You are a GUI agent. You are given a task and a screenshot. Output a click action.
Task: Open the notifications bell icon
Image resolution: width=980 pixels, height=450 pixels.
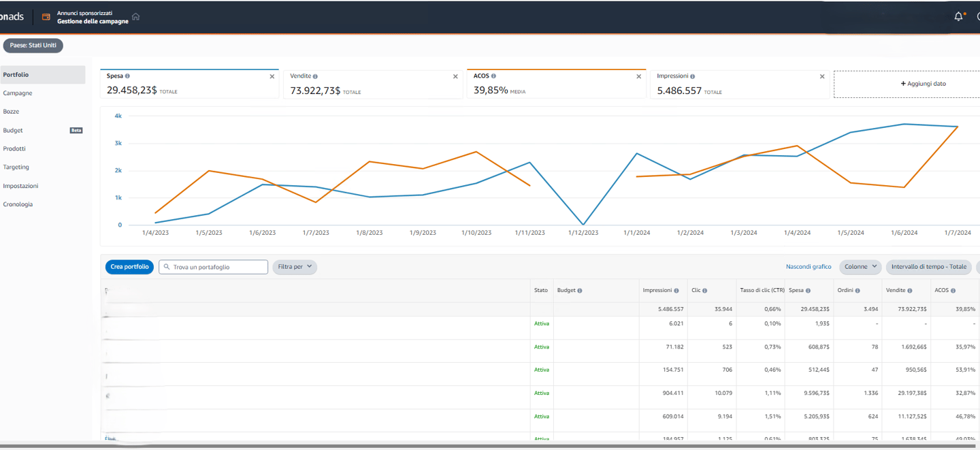tap(958, 16)
